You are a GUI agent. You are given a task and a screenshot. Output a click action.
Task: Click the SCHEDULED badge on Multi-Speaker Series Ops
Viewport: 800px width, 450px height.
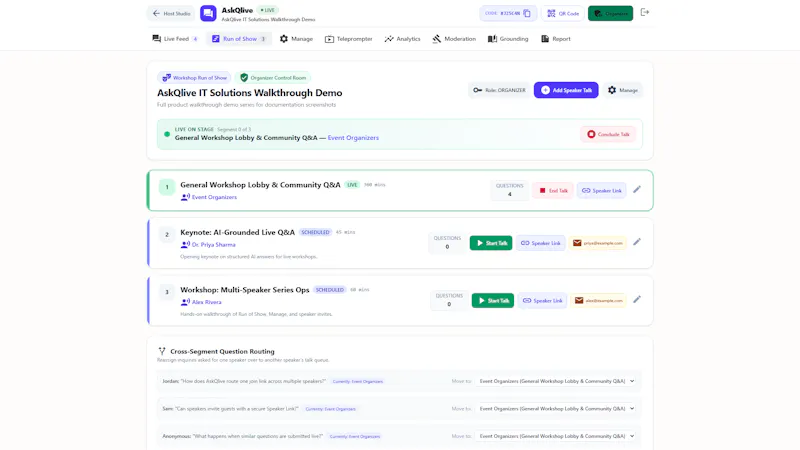(330, 290)
